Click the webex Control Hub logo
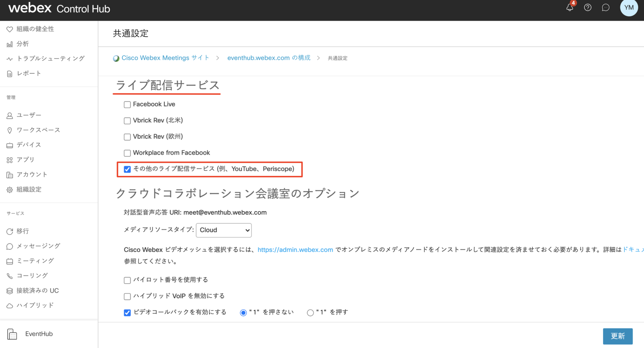 [x=59, y=8]
